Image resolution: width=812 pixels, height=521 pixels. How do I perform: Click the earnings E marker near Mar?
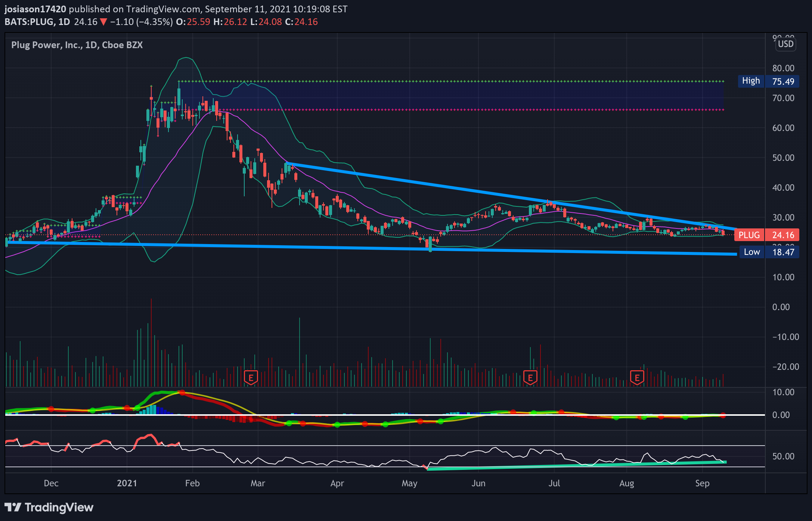[251, 378]
